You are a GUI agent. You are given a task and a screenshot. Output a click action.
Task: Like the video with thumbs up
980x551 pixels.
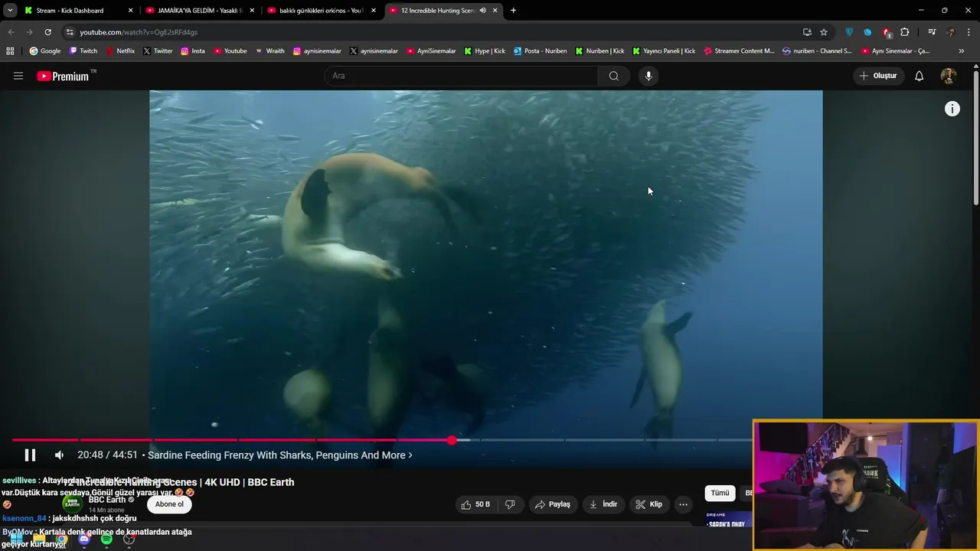(475, 504)
